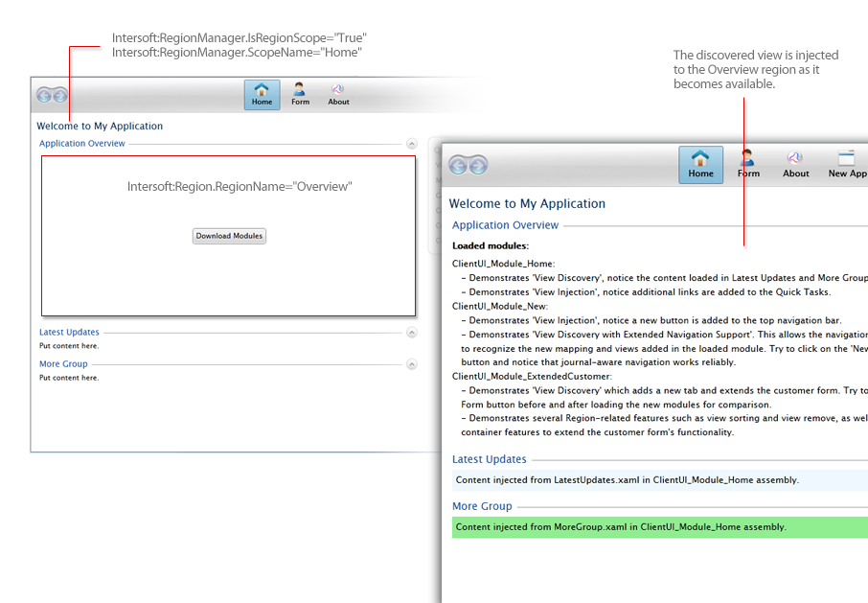
Task: Click the 'ClientUI_Module_Home:' line
Action: 504,264
